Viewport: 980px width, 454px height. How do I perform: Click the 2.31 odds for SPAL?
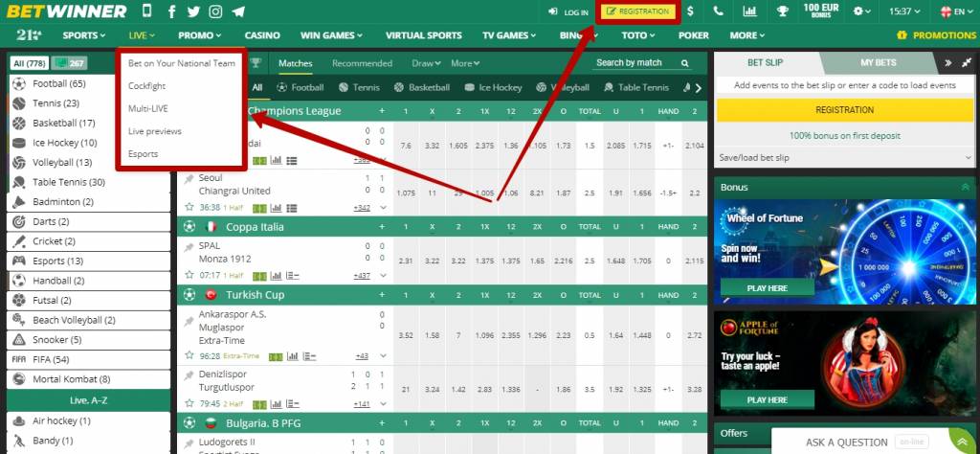pos(406,261)
